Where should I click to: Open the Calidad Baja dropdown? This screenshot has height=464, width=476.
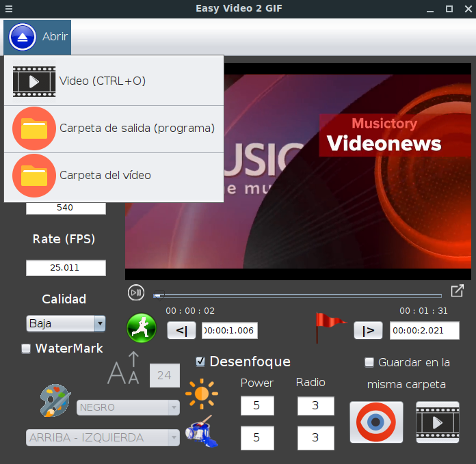tap(66, 324)
